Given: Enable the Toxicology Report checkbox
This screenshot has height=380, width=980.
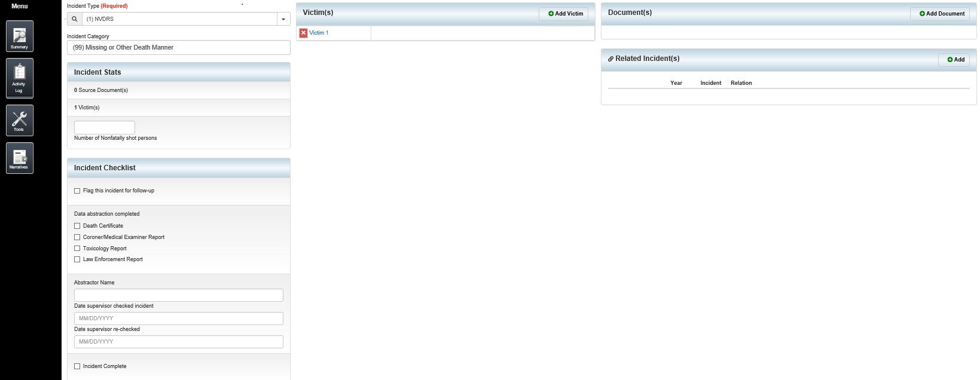Looking at the screenshot, I should (x=77, y=249).
